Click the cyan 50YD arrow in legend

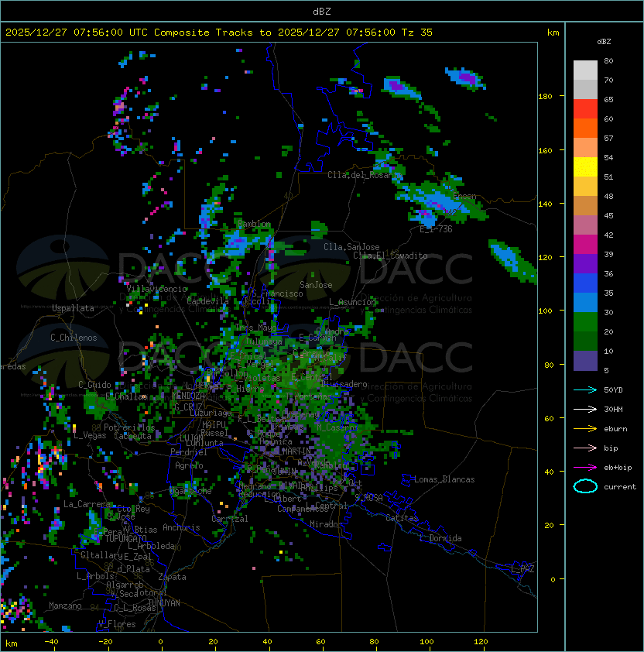point(585,390)
